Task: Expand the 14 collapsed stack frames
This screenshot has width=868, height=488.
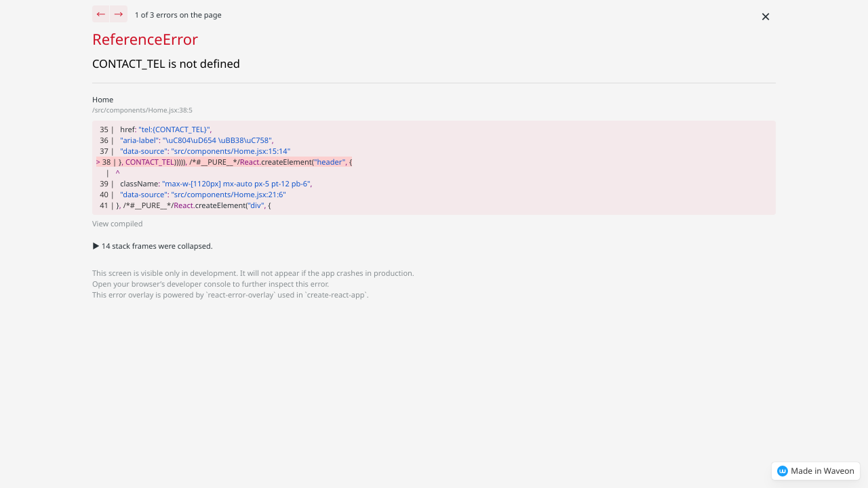Action: [x=153, y=246]
